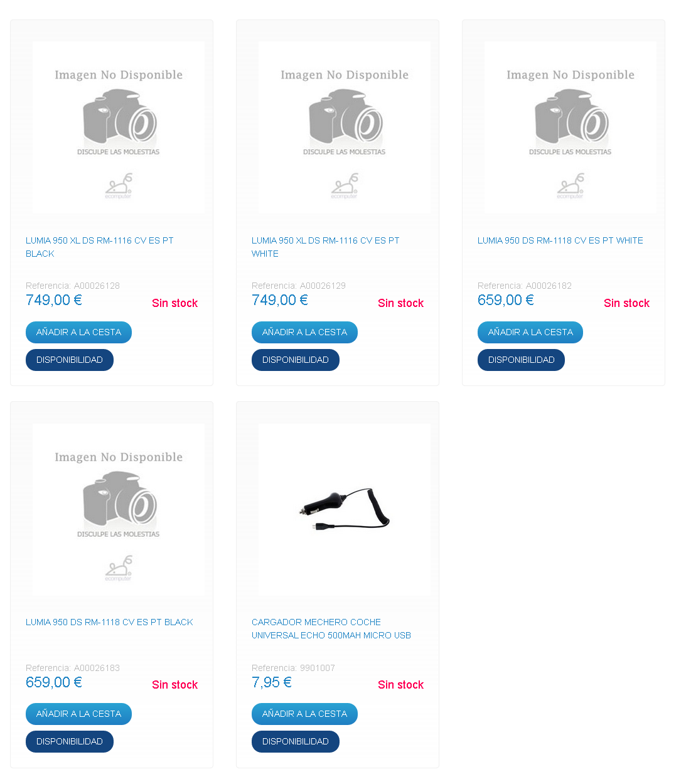Click placeholder image for Lumia 950 XL White
Image resolution: width=686 pixels, height=784 pixels.
(344, 127)
